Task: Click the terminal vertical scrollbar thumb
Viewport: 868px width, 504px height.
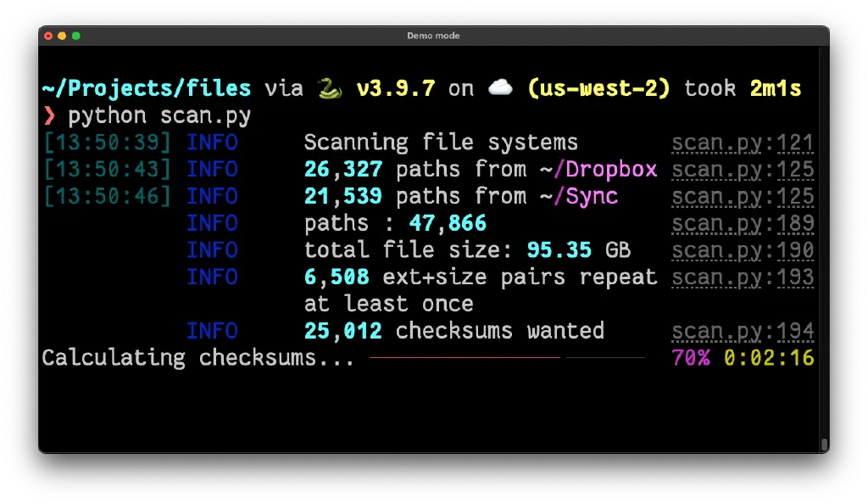Action: (824, 445)
